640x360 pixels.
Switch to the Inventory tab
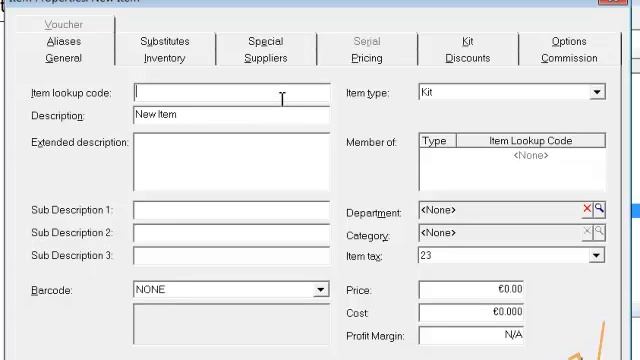coord(164,58)
